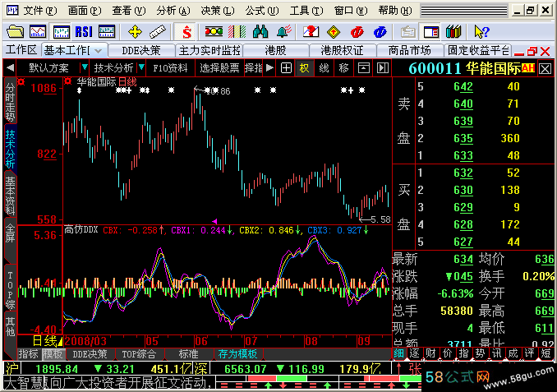Click the 选择股票 button
This screenshot has height=392, width=557.
pyautogui.click(x=219, y=67)
